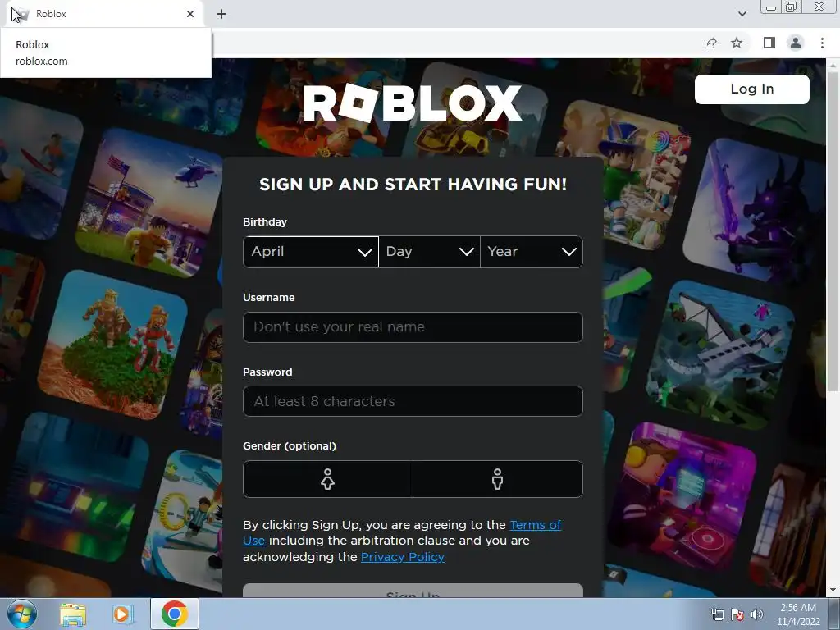Viewport: 840px width, 630px height.
Task: Open File Explorer from taskbar
Action: point(73,614)
